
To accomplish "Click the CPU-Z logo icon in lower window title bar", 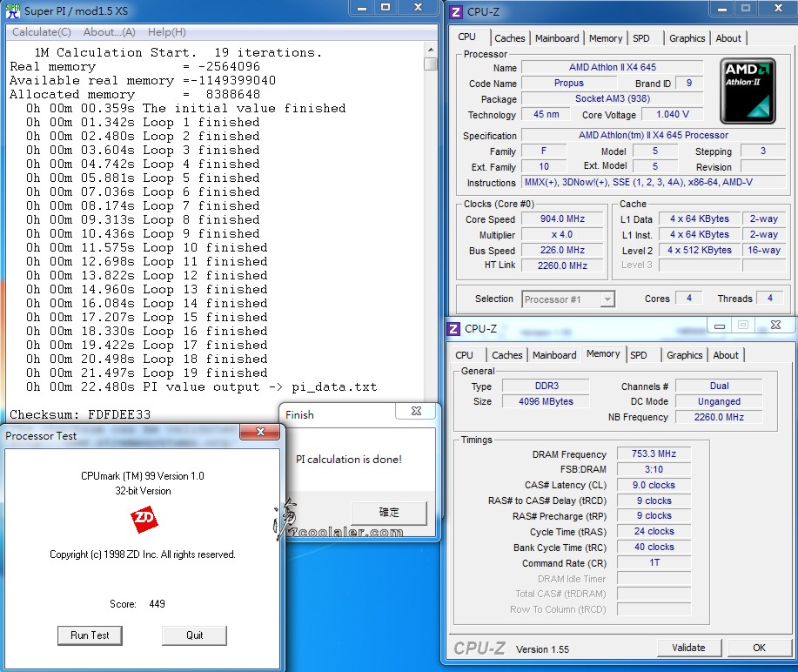I will pos(453,329).
